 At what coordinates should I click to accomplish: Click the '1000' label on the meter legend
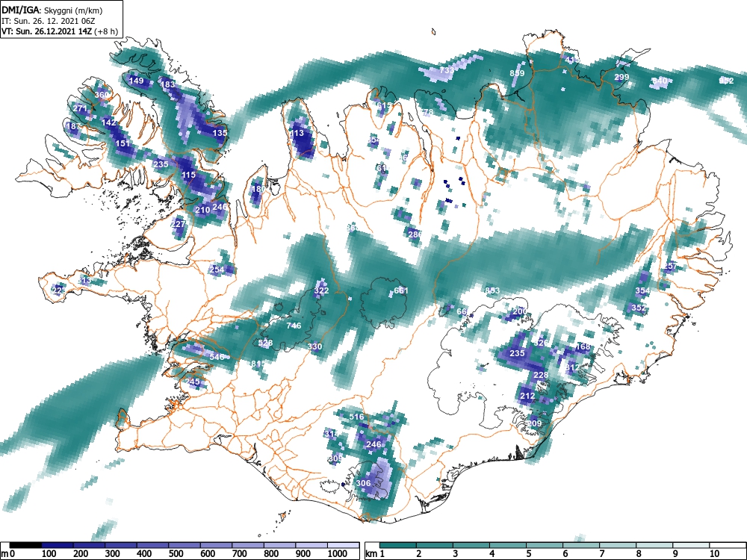pos(338,553)
